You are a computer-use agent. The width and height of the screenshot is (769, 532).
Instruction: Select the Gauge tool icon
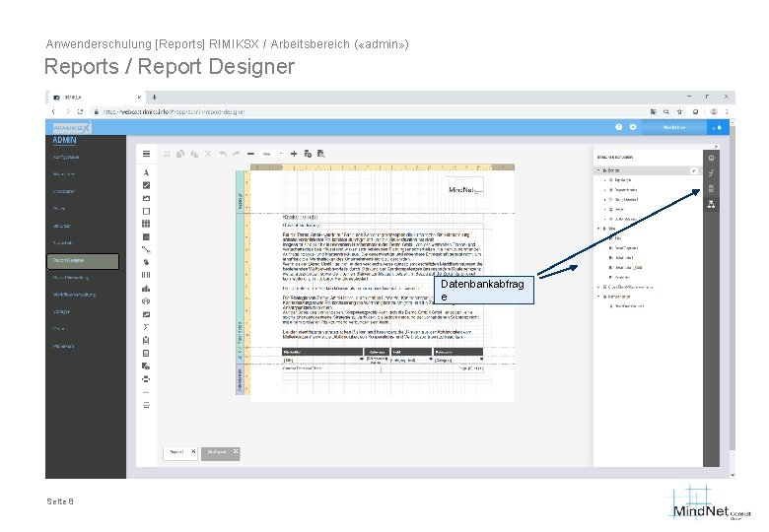click(146, 300)
